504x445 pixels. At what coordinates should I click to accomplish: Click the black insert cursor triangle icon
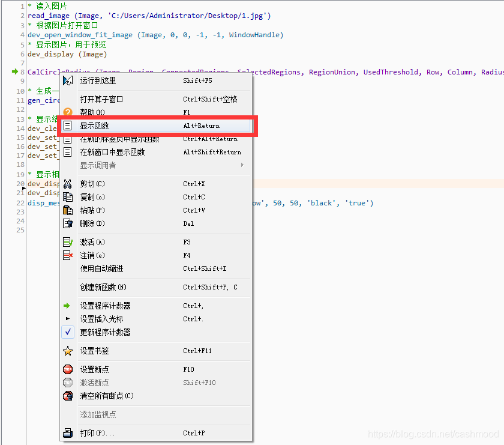(67, 318)
